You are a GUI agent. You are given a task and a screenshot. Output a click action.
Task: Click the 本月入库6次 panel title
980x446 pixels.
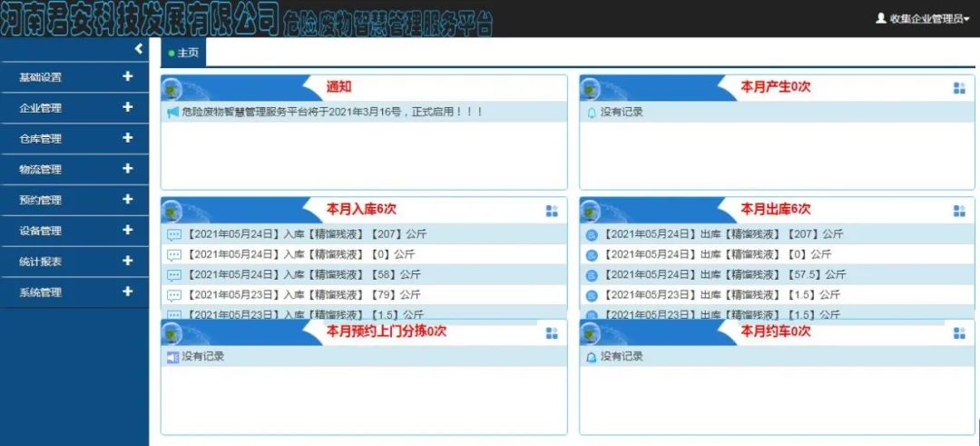361,209
